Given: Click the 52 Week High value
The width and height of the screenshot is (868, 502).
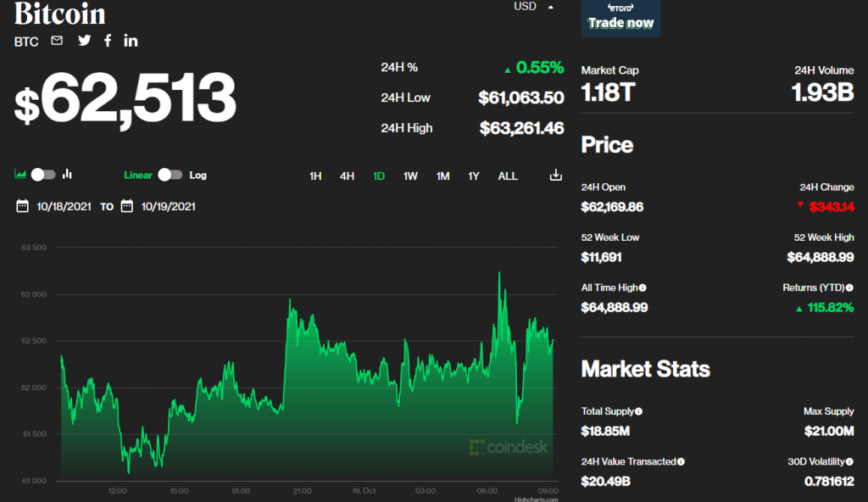Looking at the screenshot, I should (821, 257).
